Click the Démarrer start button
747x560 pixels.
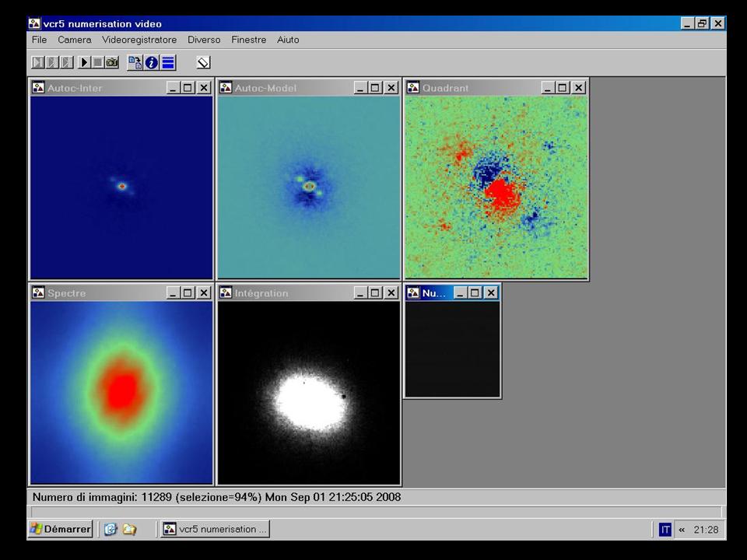coord(60,529)
